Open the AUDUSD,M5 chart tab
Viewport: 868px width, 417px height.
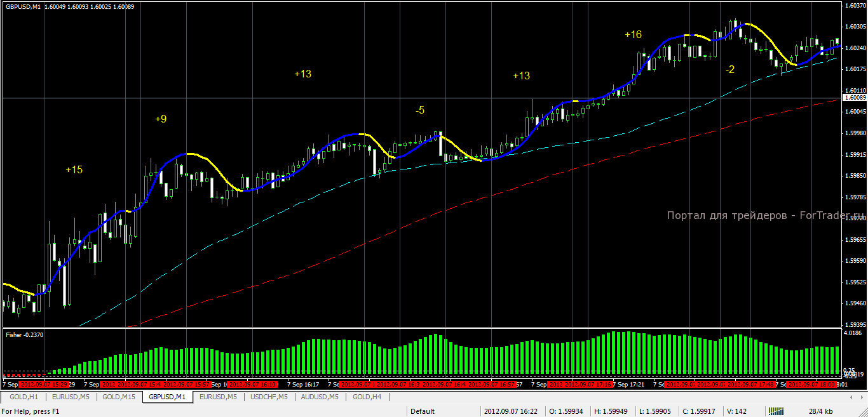coord(320,397)
